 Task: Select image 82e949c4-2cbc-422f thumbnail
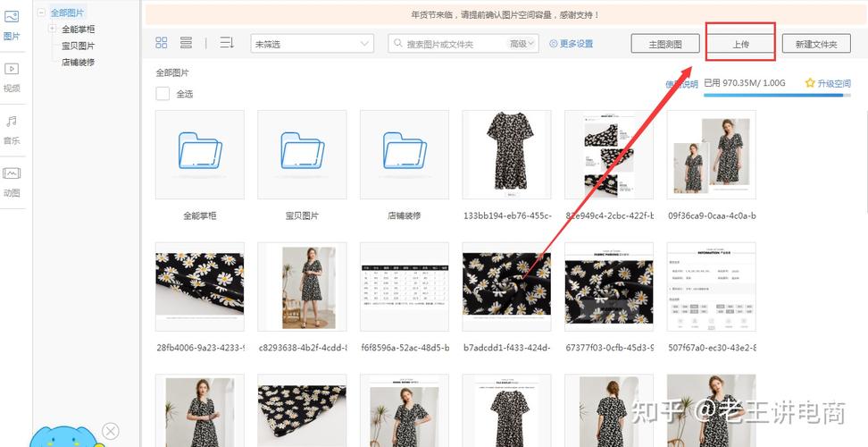[x=609, y=155]
